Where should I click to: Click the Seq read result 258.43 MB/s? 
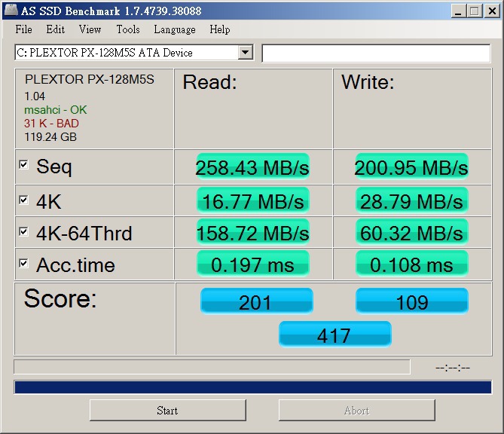252,167
